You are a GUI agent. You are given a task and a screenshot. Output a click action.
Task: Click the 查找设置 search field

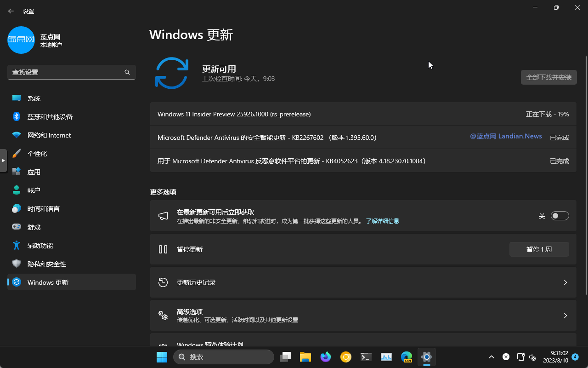click(72, 72)
